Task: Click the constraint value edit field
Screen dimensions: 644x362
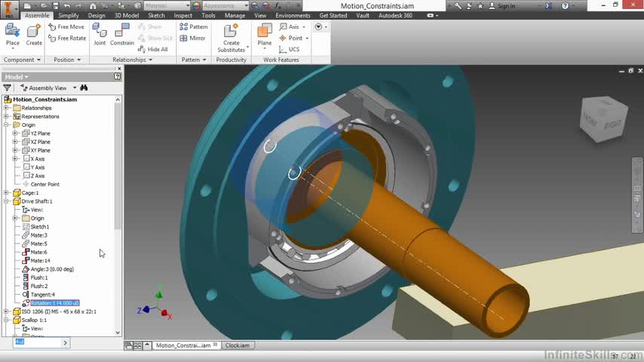Action: pyautogui.click(x=38, y=342)
